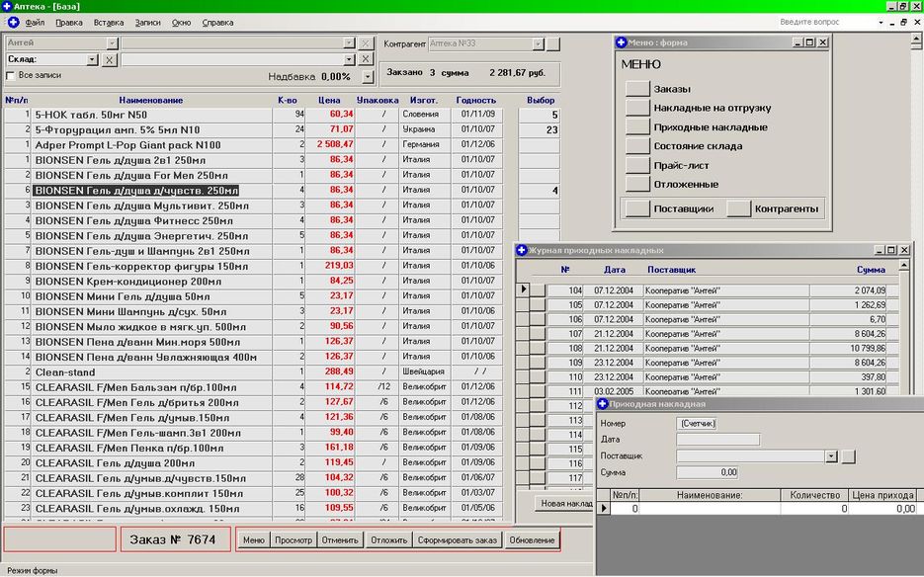The height and width of the screenshot is (577, 924).
Task: Expand the Антей supplier dropdown
Action: click(112, 43)
